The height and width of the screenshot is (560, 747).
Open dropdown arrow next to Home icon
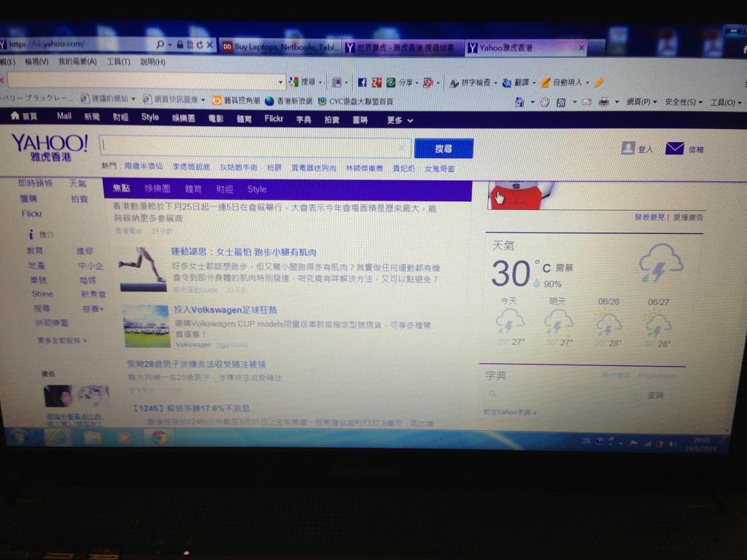pos(533,102)
